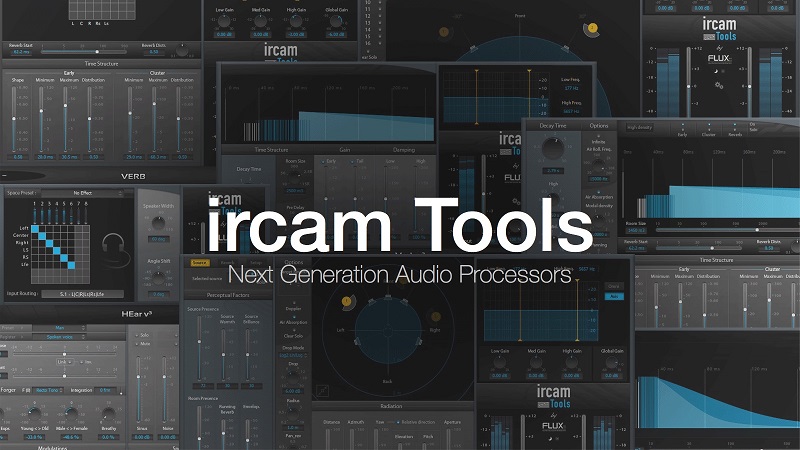Click the yellow low frequency marker in top EQ graph
The image size is (800, 450).
tap(477, 96)
